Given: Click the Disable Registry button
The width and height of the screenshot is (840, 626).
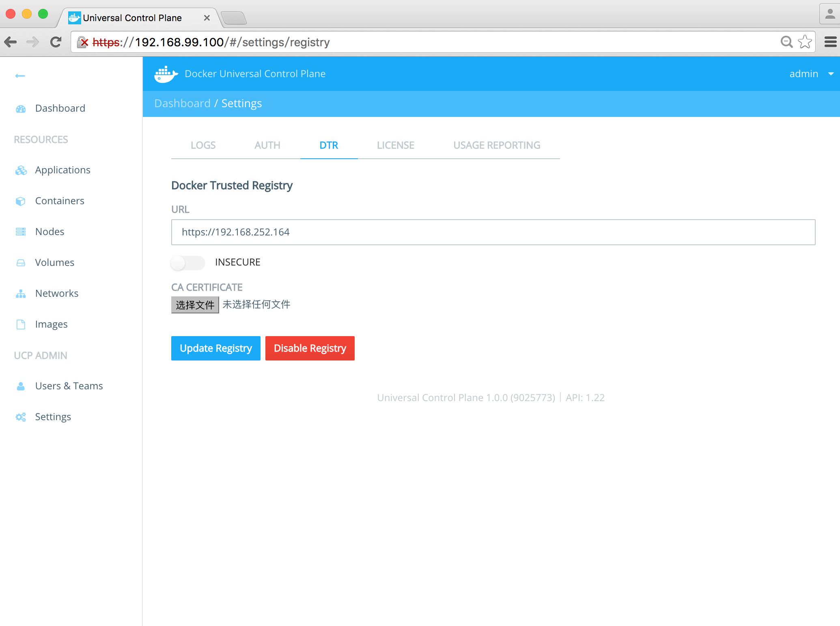Looking at the screenshot, I should [310, 348].
